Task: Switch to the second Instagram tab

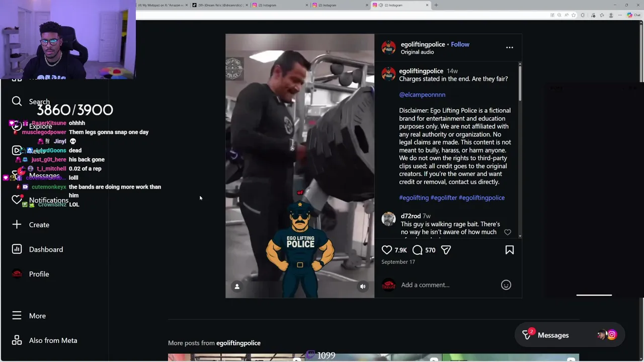Action: pos(340,5)
